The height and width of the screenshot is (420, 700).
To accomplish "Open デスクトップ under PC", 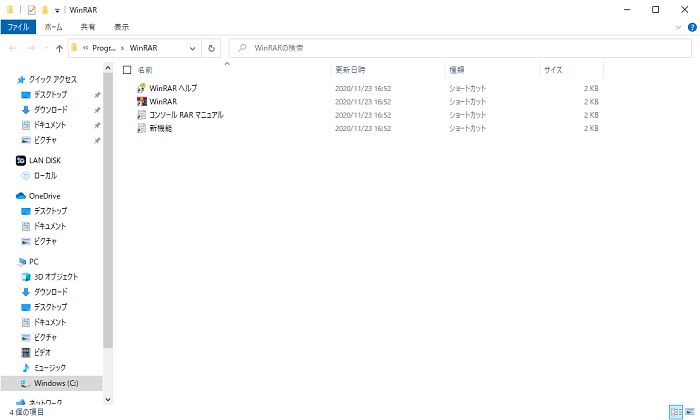I will point(50,307).
